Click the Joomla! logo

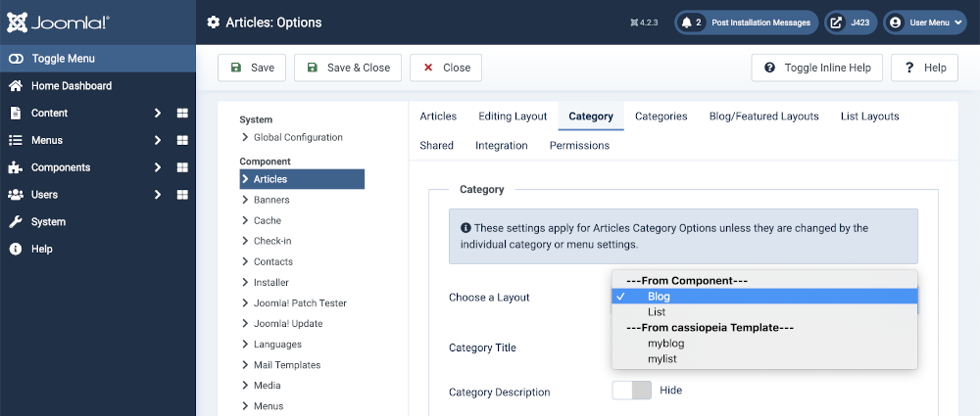[59, 23]
